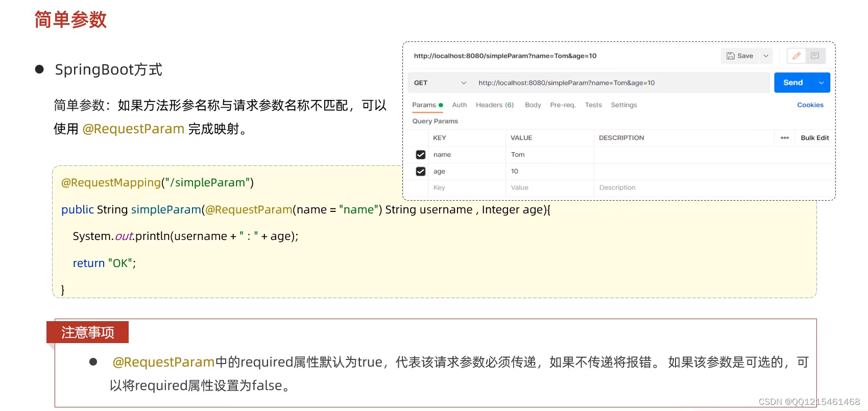The image size is (868, 411).
Task: Switch to the Params tab
Action: point(427,105)
